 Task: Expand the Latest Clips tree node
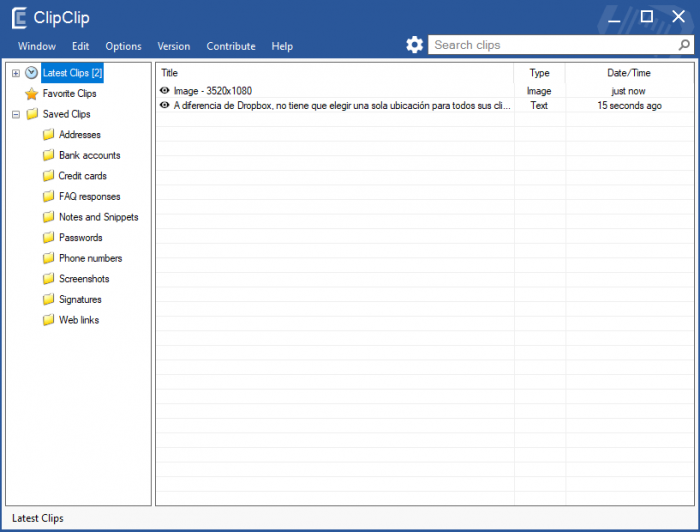16,73
